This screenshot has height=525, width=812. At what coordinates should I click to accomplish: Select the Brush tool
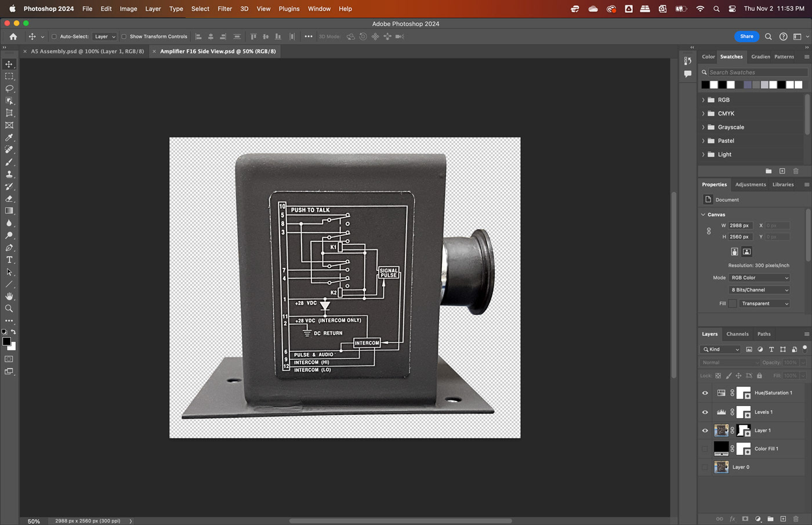(9, 162)
